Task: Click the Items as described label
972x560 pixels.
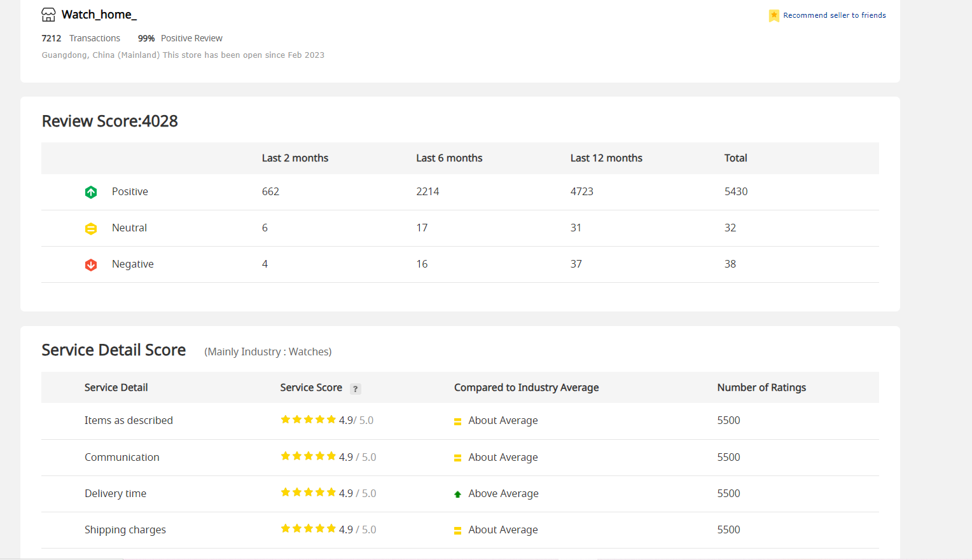Action: [x=128, y=421]
